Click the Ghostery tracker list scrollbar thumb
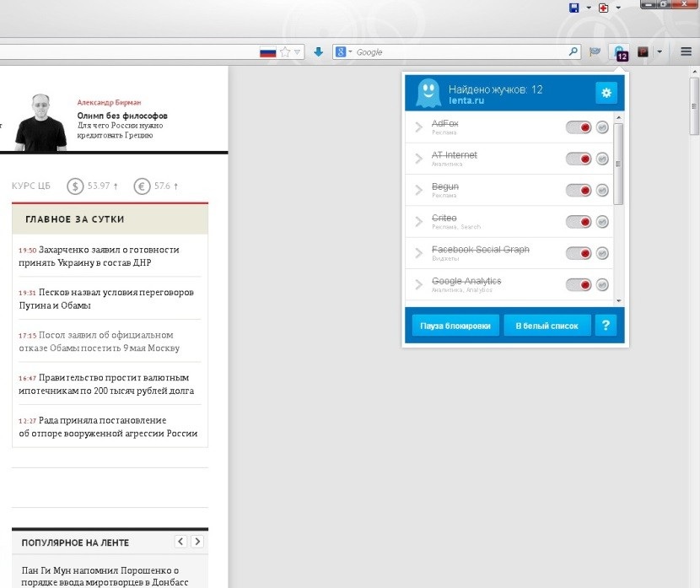This screenshot has width=700, height=588. (x=618, y=164)
